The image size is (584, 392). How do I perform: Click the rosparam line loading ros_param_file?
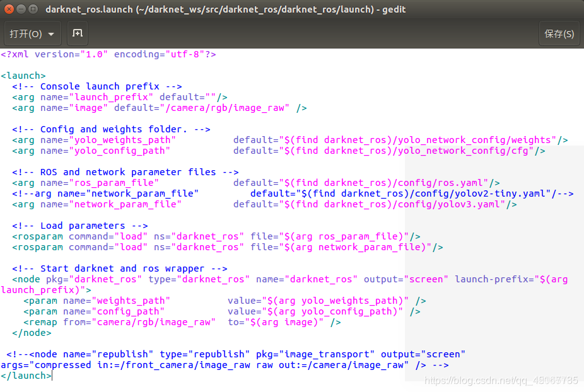point(216,237)
